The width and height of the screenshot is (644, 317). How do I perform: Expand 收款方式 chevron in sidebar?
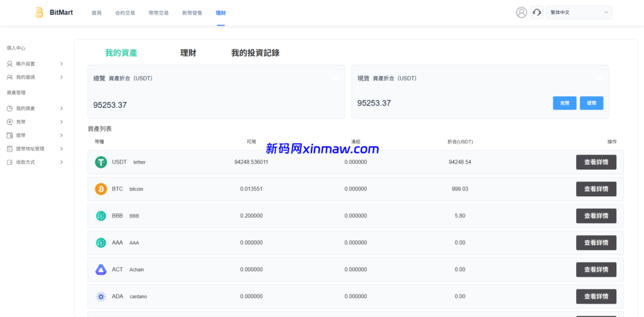tap(61, 162)
